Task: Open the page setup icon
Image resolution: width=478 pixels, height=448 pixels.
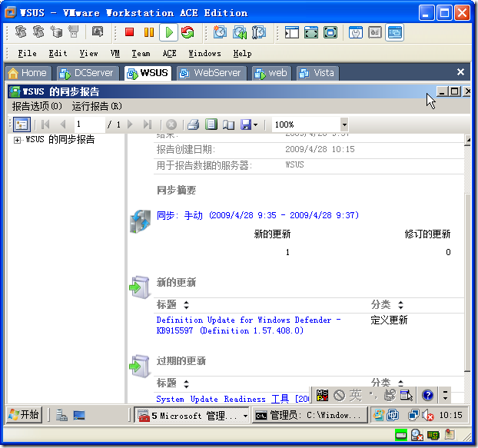Action: tap(228, 124)
